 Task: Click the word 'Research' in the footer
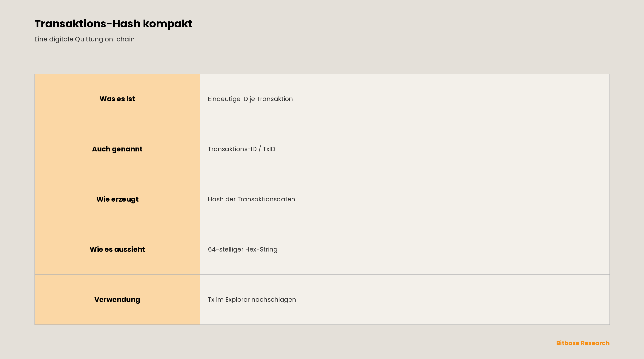[595, 343]
